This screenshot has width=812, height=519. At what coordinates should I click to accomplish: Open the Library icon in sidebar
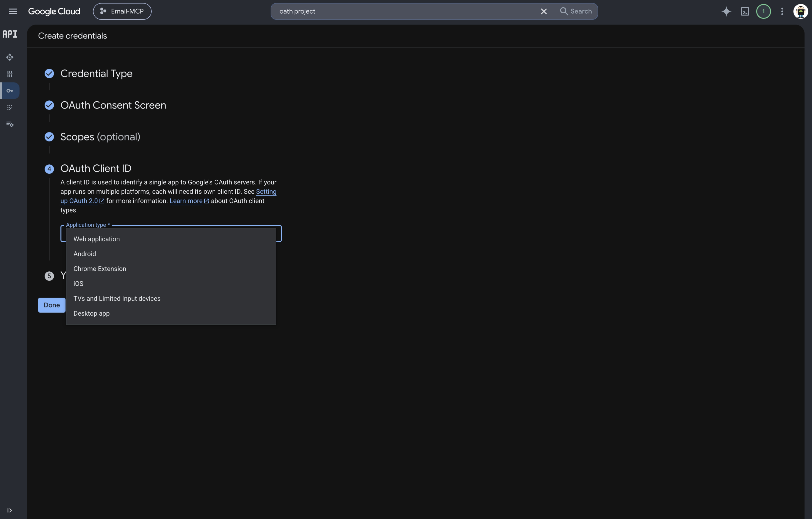pos(10,74)
